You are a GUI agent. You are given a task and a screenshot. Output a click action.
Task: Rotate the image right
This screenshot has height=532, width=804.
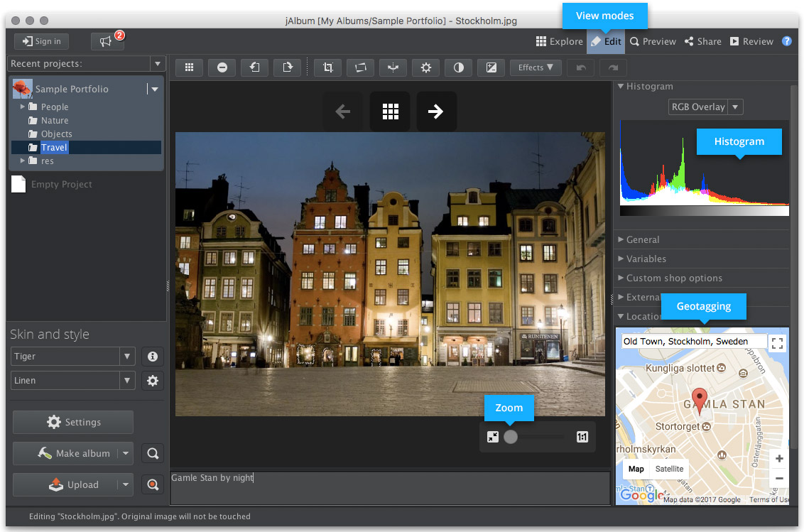(x=288, y=67)
